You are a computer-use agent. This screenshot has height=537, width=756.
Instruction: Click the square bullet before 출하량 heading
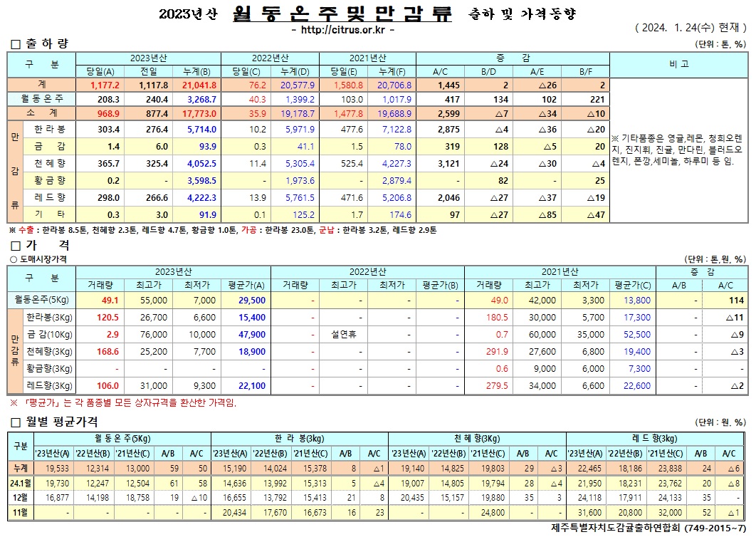[x=16, y=44]
